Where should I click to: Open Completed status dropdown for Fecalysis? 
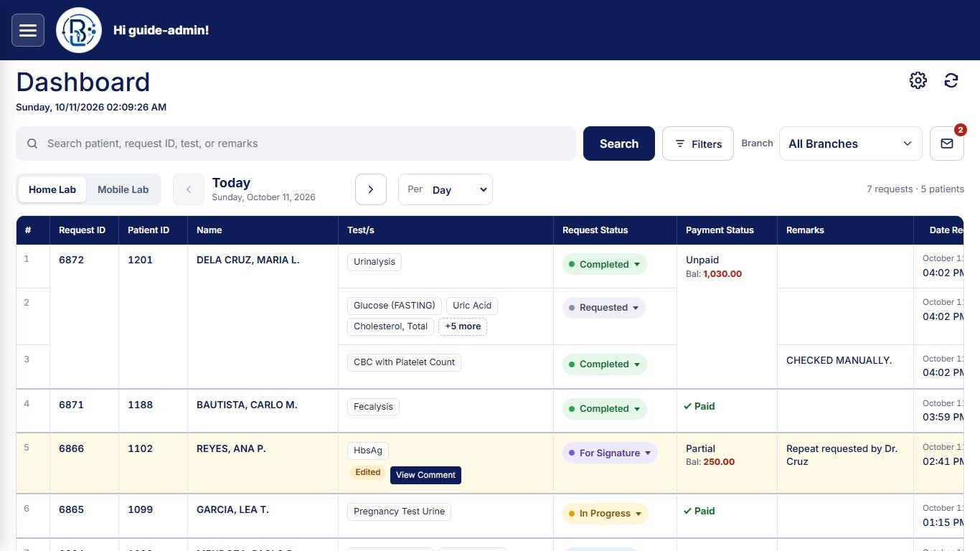tap(604, 409)
